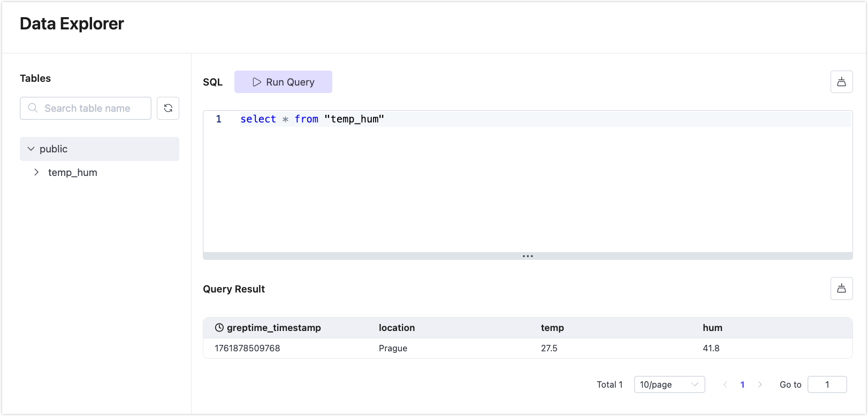Open the 10/page size dropdown
The width and height of the screenshot is (868, 416).
click(x=669, y=384)
